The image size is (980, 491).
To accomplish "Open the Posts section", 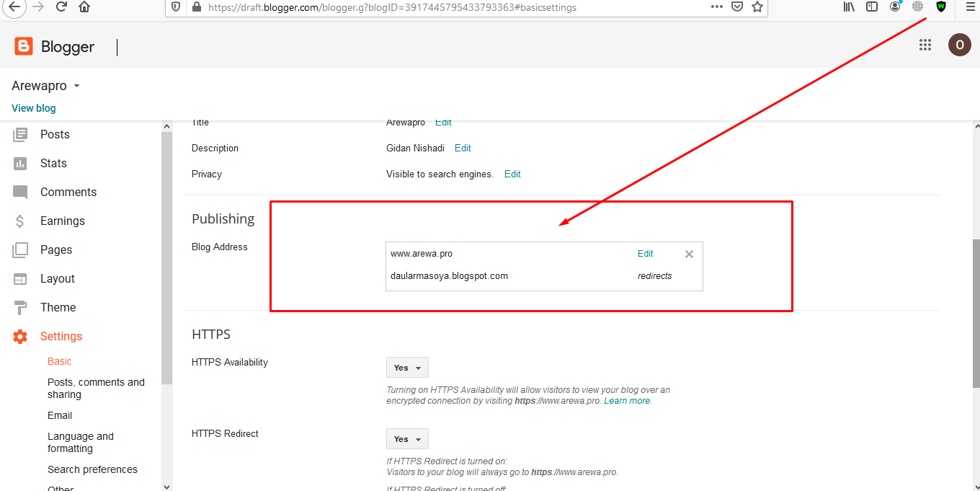I will click(x=55, y=134).
